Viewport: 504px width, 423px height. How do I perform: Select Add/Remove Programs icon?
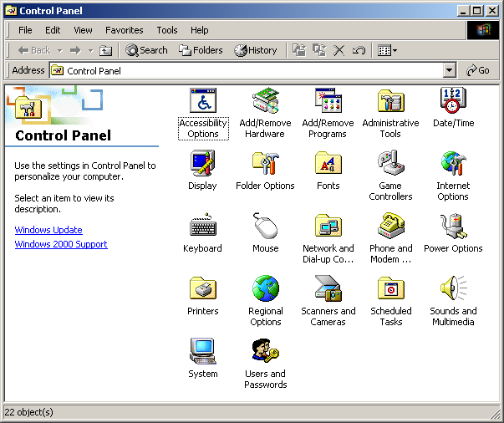coord(328,100)
